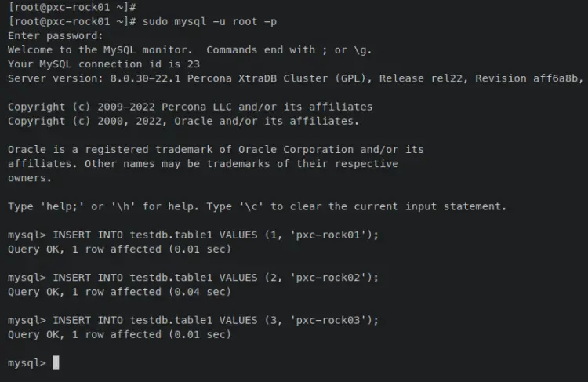Click the blinking cursor at the mysql prompt
Image resolution: width=588 pixels, height=382 pixels.
click(x=56, y=362)
